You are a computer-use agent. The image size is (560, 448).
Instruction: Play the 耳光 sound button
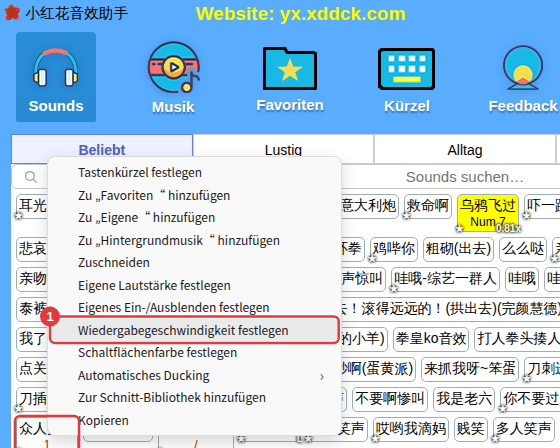[x=32, y=206]
